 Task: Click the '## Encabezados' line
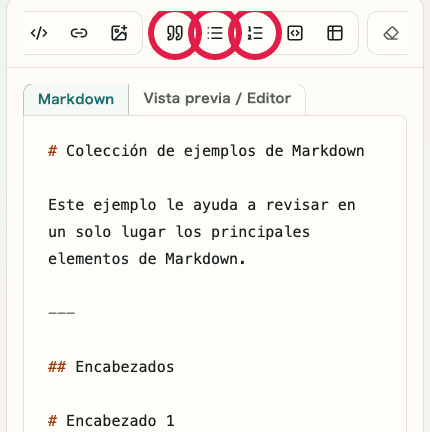pos(111,367)
